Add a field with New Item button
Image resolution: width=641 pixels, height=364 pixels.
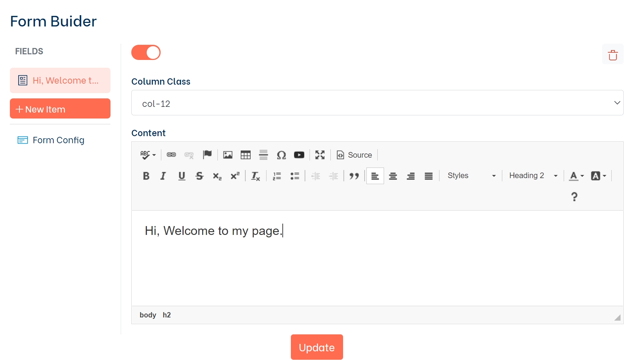[x=60, y=109]
